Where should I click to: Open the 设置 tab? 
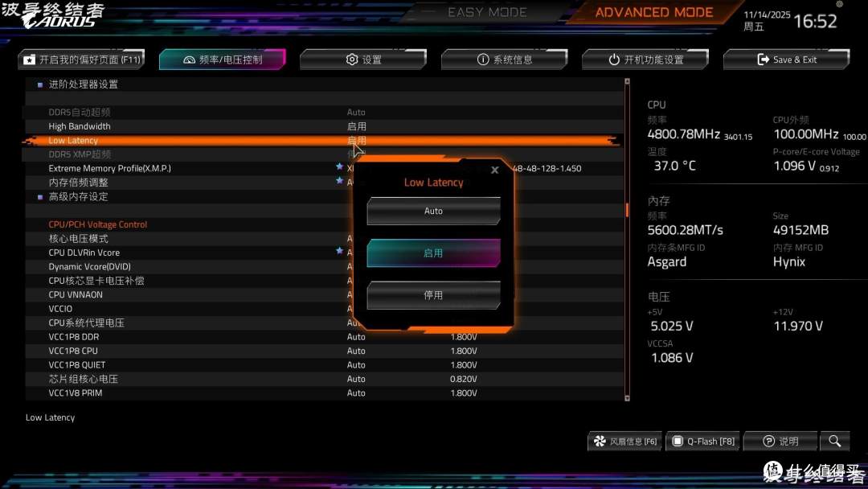point(363,60)
